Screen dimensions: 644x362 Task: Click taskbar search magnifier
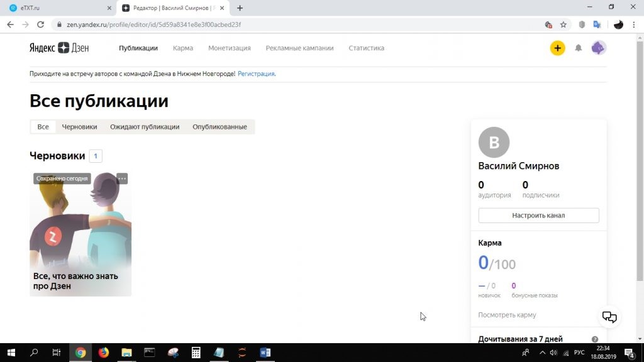34,353
